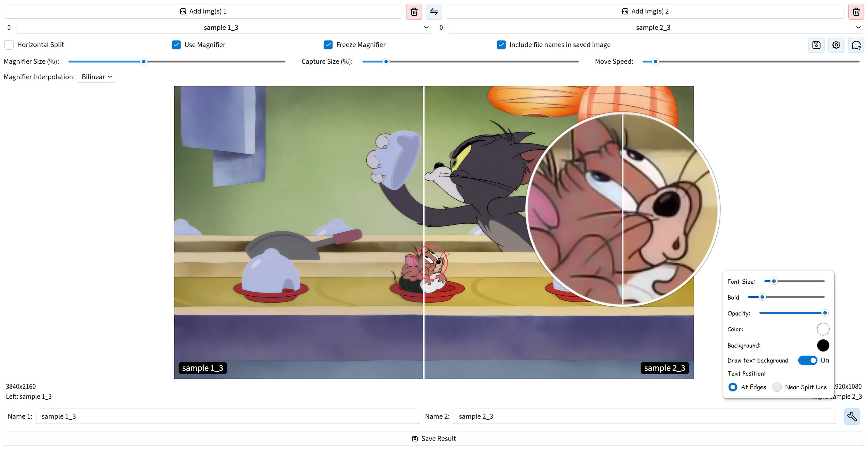Switch off Draw text background toggle
Viewport: 868px width, 450px height.
point(807,360)
